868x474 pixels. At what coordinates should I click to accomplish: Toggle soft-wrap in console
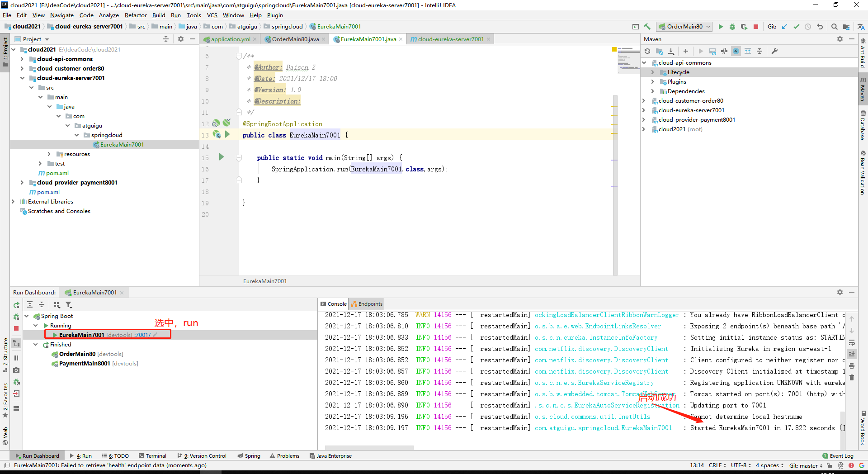852,342
